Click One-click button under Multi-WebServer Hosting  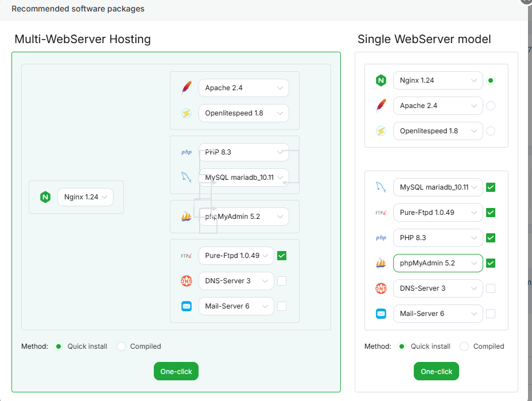(176, 372)
